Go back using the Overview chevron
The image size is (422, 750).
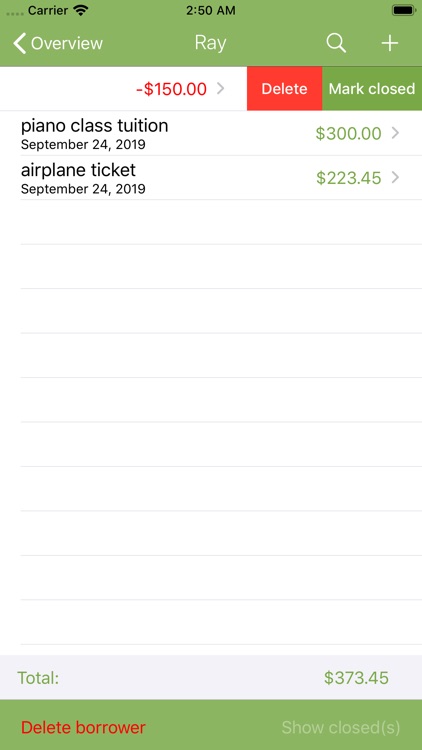click(x=19, y=43)
